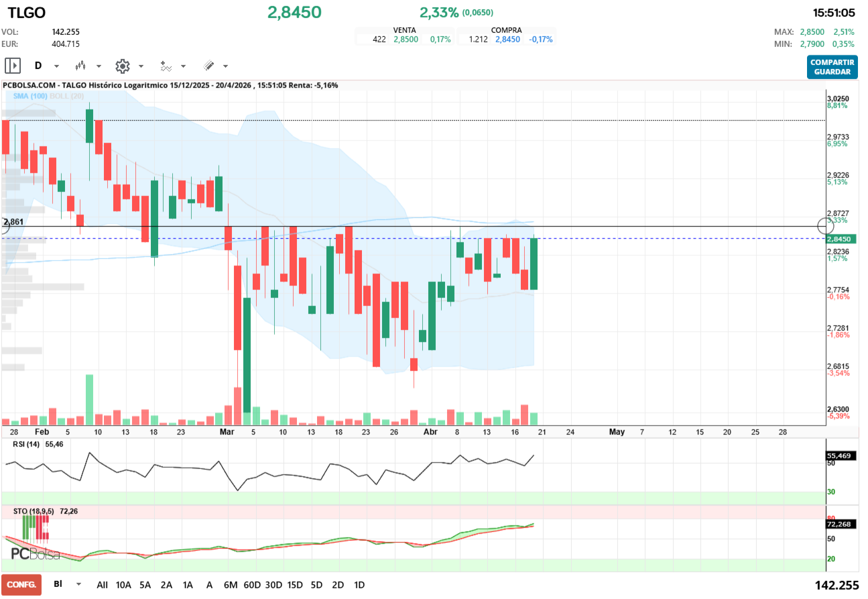Screen dimensions: 868x599
Task: Click the left circle handle on 2,861 line
Action: click(3, 227)
